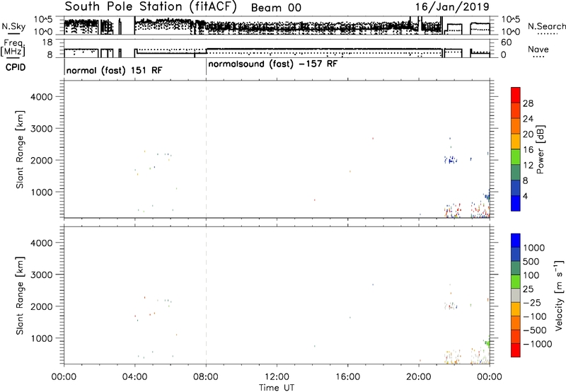Screen dimensions: 566x392
Task: Select the 'Beam 00' label
Action: click(x=276, y=8)
